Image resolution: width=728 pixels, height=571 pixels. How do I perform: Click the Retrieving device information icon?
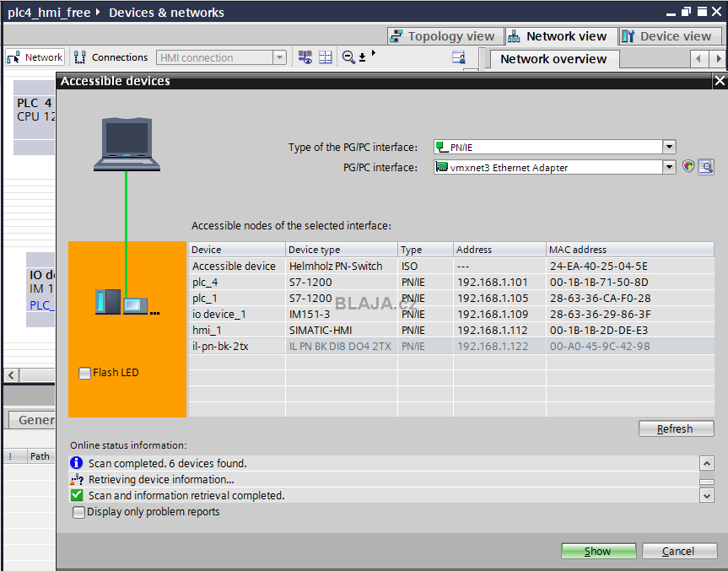pyautogui.click(x=77, y=479)
